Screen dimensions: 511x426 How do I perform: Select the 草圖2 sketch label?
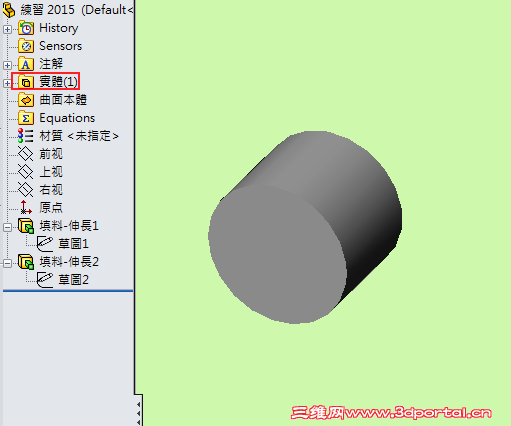point(73,280)
